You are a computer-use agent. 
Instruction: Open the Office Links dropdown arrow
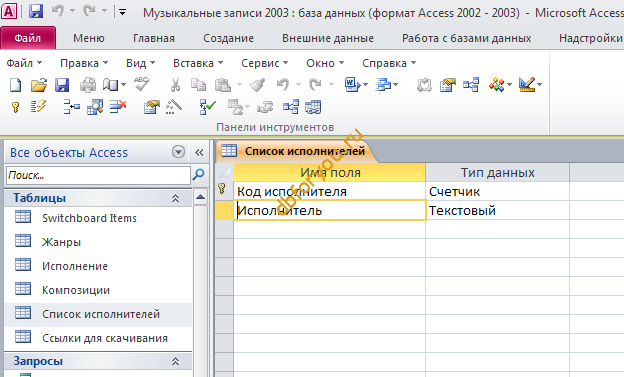pos(365,85)
